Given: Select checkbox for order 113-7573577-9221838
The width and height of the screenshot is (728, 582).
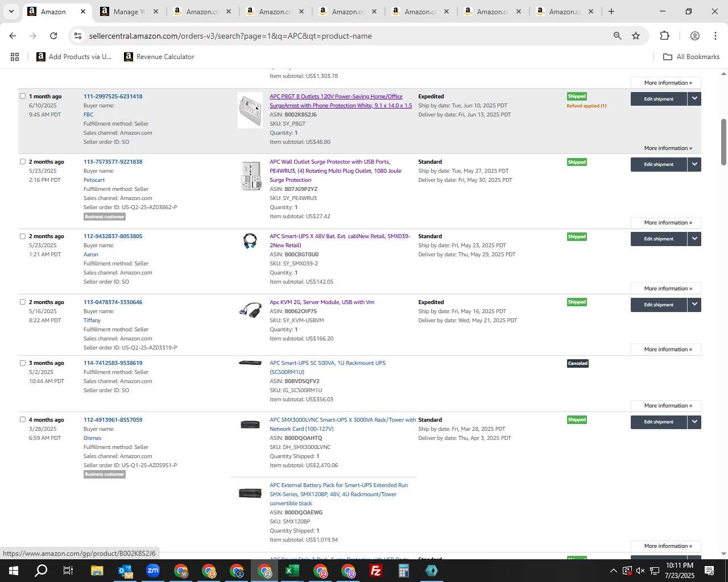Looking at the screenshot, I should 23,161.
